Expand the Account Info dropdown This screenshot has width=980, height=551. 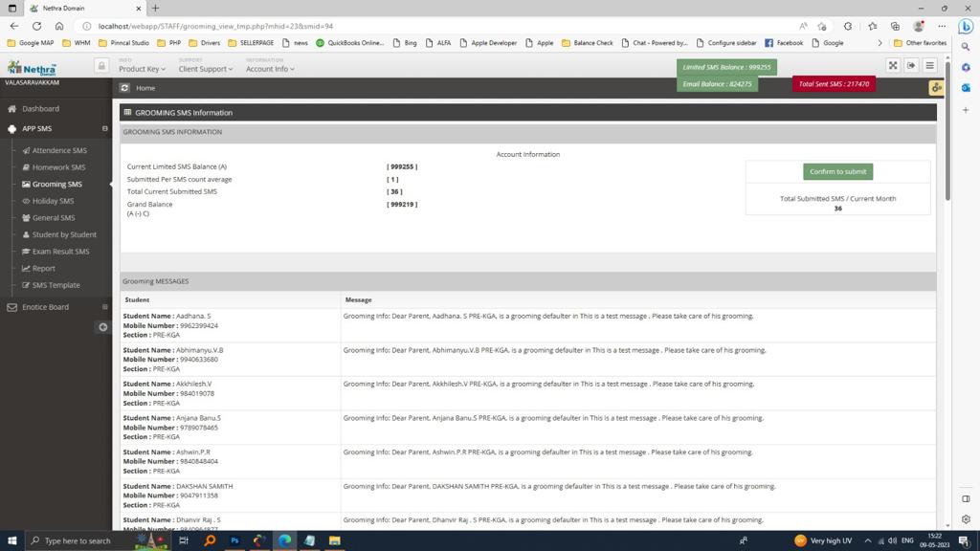point(270,69)
